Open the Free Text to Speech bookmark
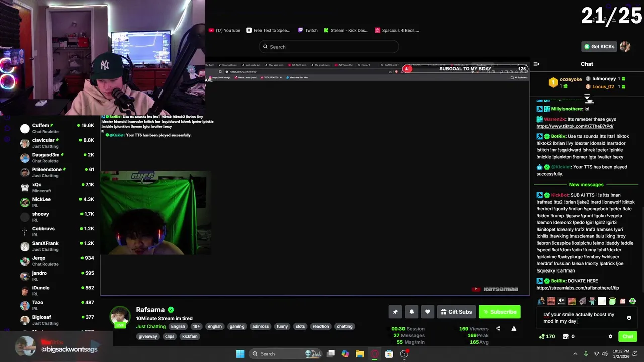Image resolution: width=644 pixels, height=362 pixels. coord(269,30)
